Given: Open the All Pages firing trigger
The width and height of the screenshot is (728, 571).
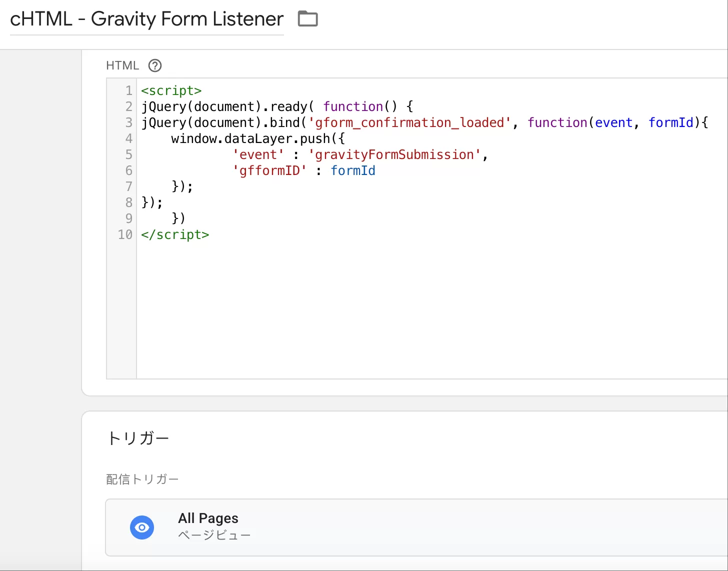Looking at the screenshot, I should (416, 527).
